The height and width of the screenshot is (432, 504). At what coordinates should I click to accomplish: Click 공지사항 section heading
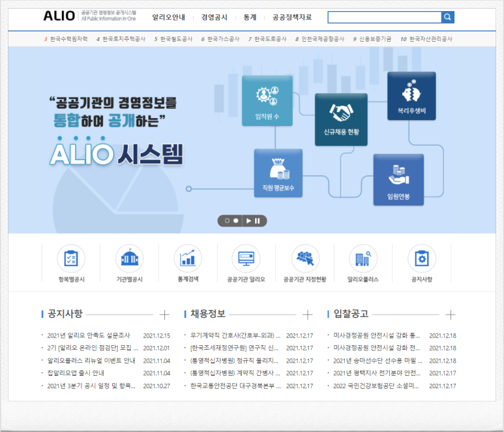pos(65,314)
